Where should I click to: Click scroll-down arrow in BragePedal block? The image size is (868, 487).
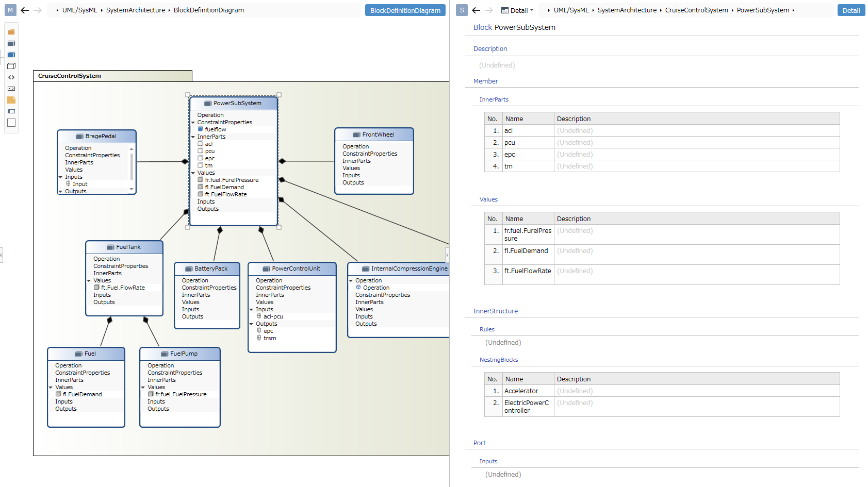pos(132,189)
